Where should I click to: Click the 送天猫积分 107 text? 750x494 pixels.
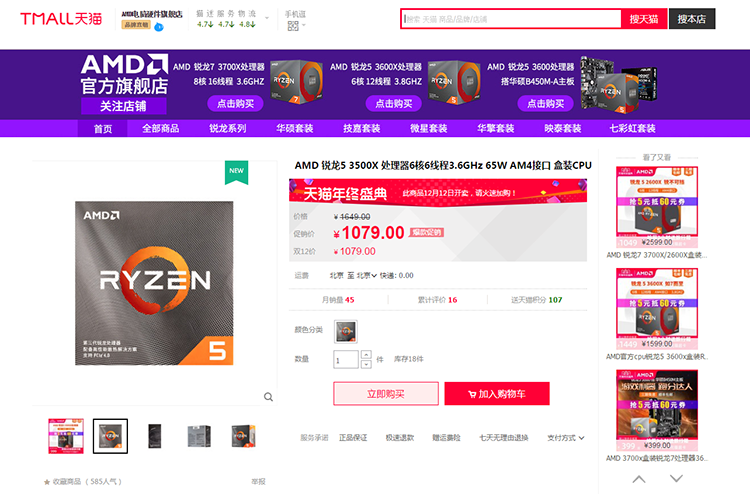(x=537, y=300)
